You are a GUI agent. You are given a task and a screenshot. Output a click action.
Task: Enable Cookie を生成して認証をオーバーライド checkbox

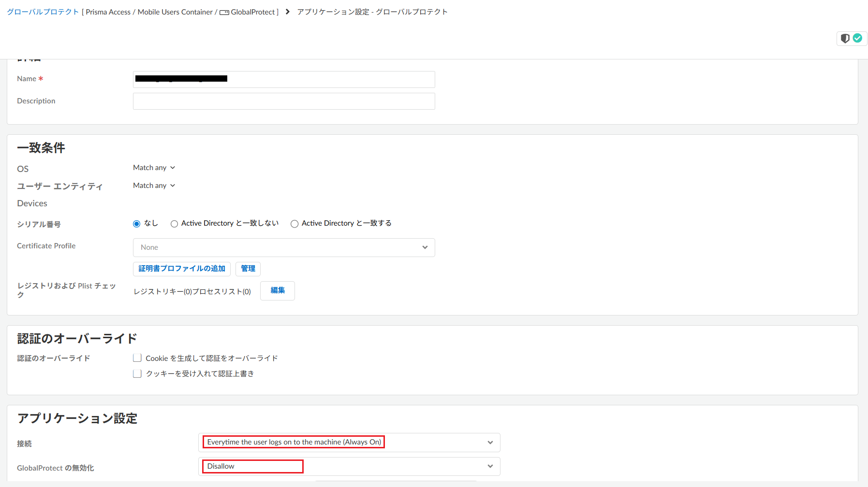pos(137,358)
